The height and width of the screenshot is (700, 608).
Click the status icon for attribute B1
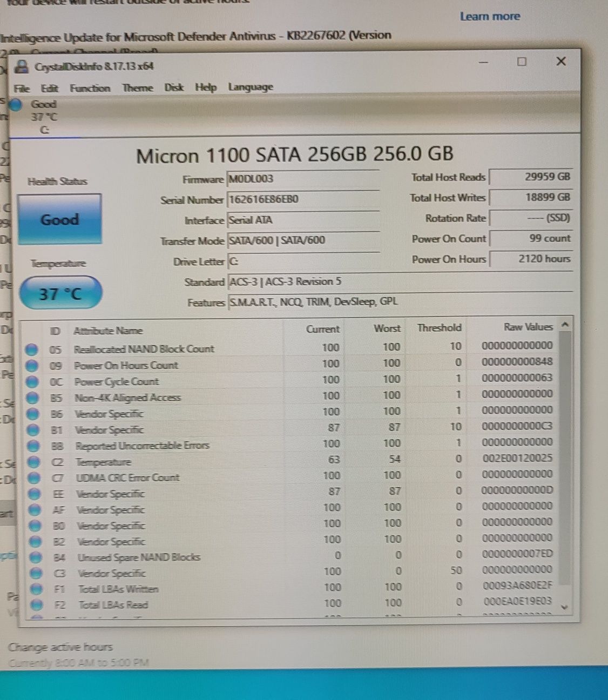click(33, 430)
